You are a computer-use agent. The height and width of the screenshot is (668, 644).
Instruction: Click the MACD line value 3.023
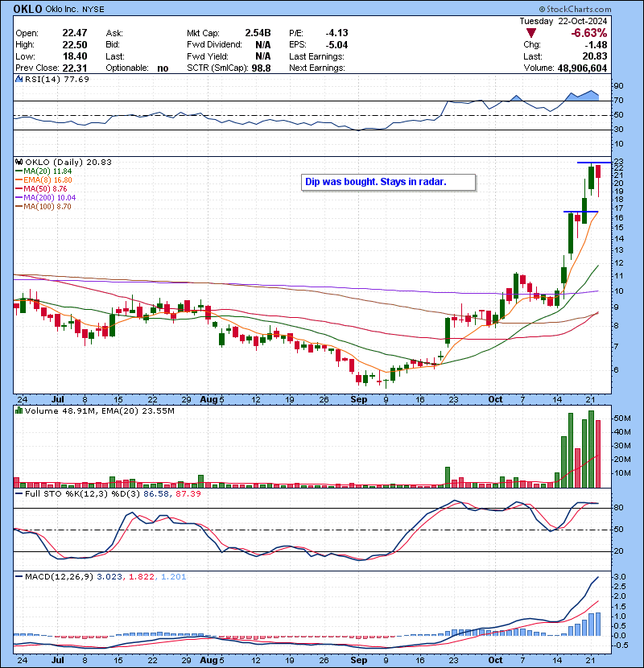pyautogui.click(x=109, y=577)
